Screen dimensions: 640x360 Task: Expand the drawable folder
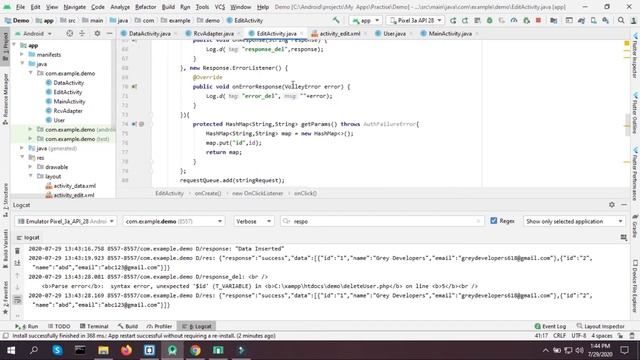[x=31, y=167]
